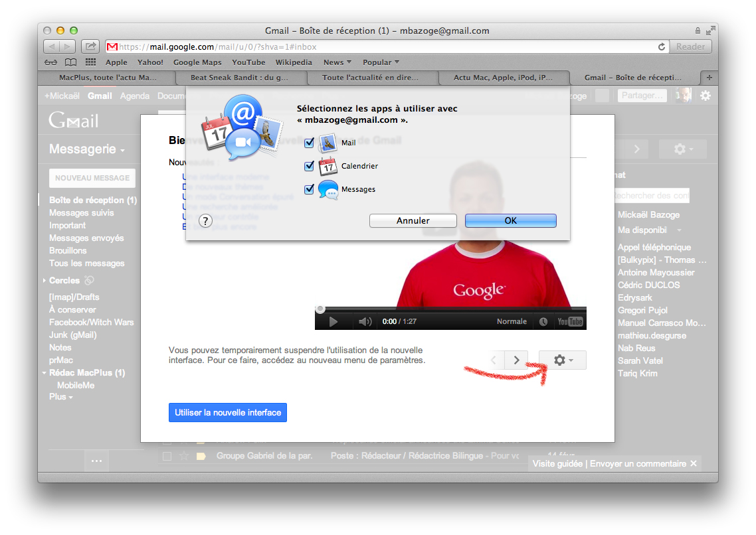Open the Gmail toolbar settings gear

[683, 149]
